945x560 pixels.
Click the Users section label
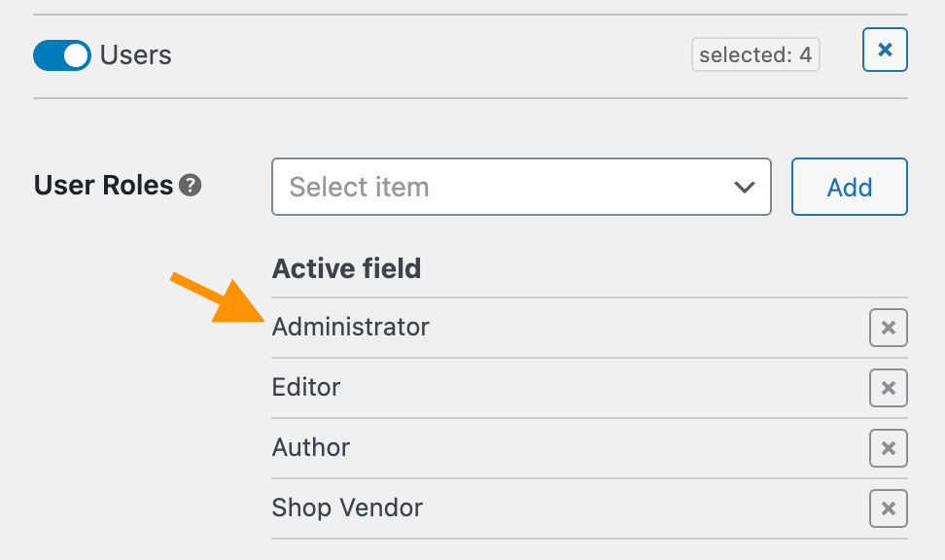click(x=136, y=55)
